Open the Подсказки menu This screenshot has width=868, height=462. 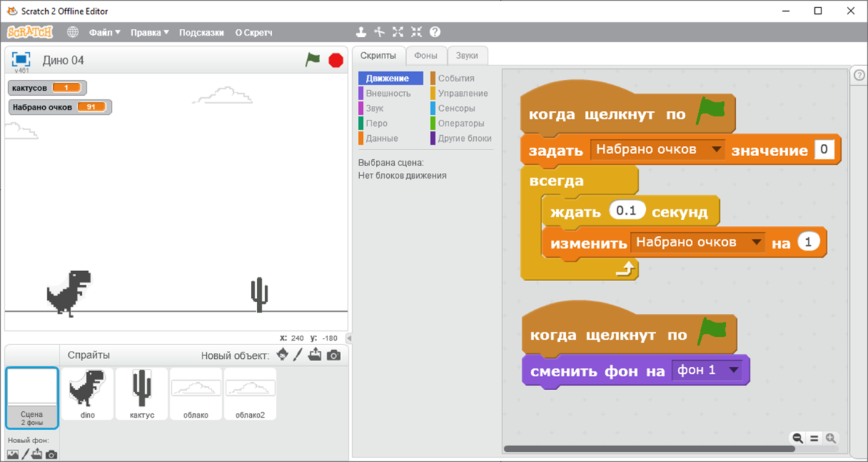point(202,32)
